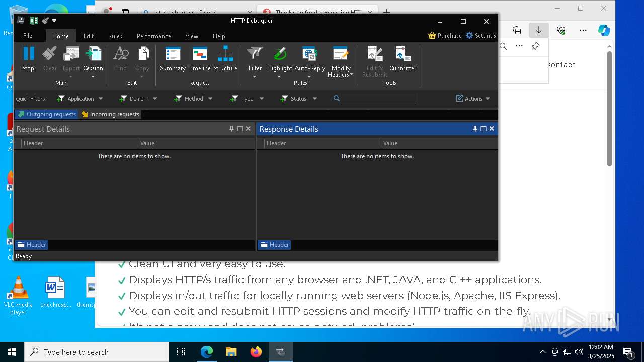Switch to the Home ribbon tab
644x362 pixels.
point(60,36)
